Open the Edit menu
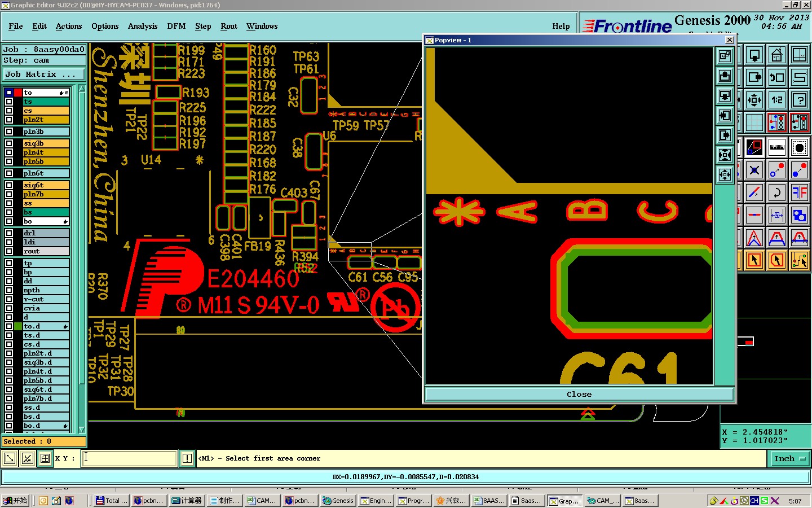This screenshot has height=508, width=812. coord(39,26)
